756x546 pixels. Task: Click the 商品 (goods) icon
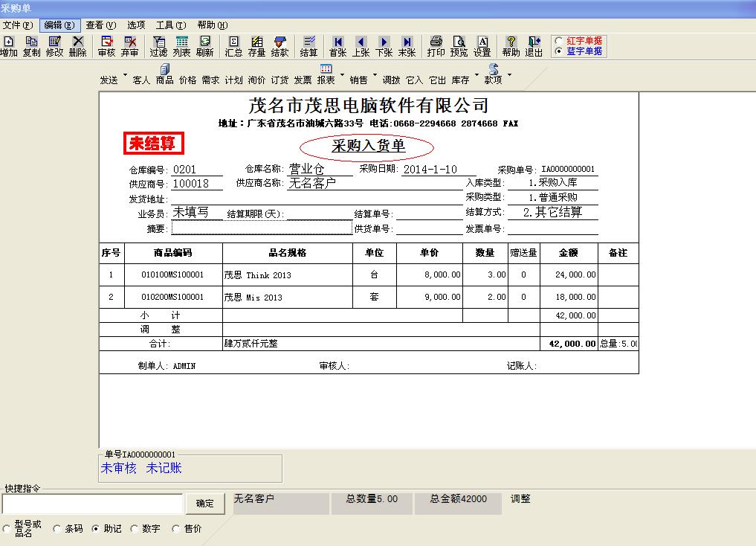tap(164, 74)
